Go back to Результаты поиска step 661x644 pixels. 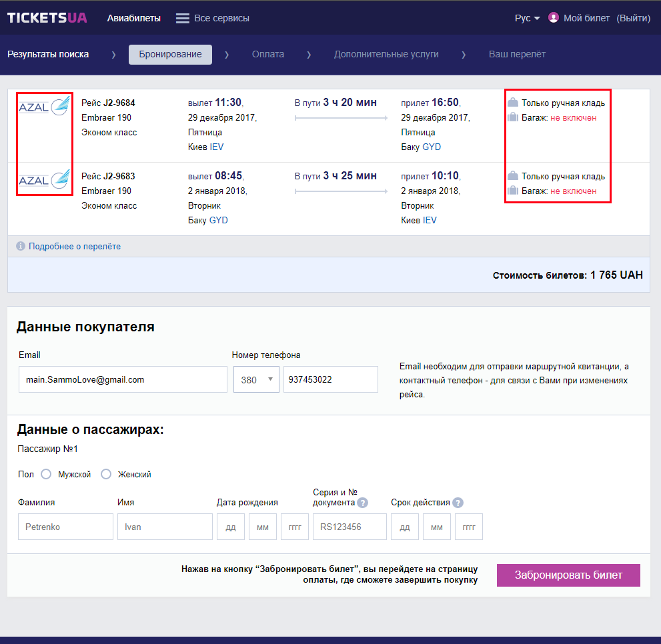[48, 54]
